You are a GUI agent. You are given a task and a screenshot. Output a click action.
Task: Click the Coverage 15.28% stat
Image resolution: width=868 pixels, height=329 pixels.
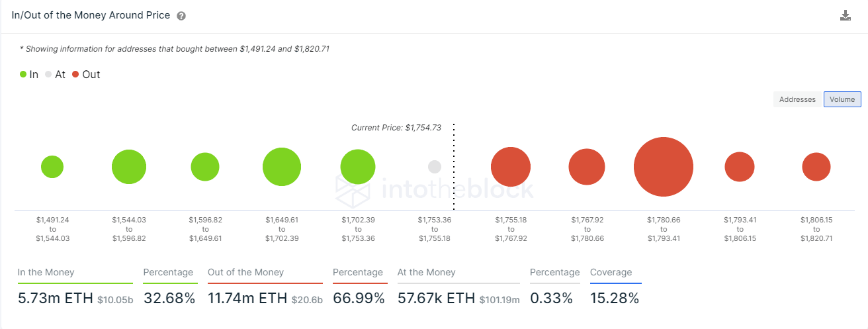[x=615, y=299]
